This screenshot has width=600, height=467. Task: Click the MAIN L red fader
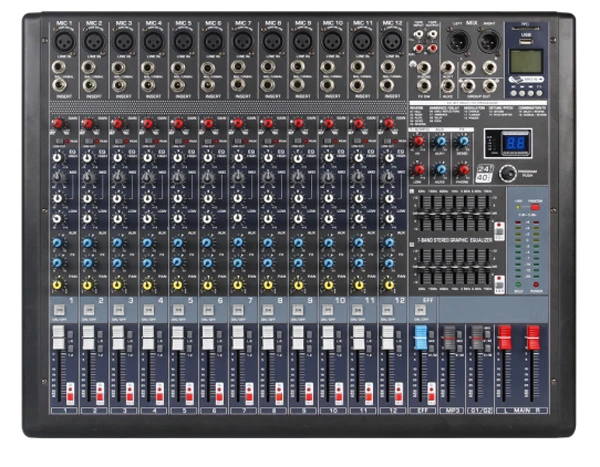pos(504,337)
